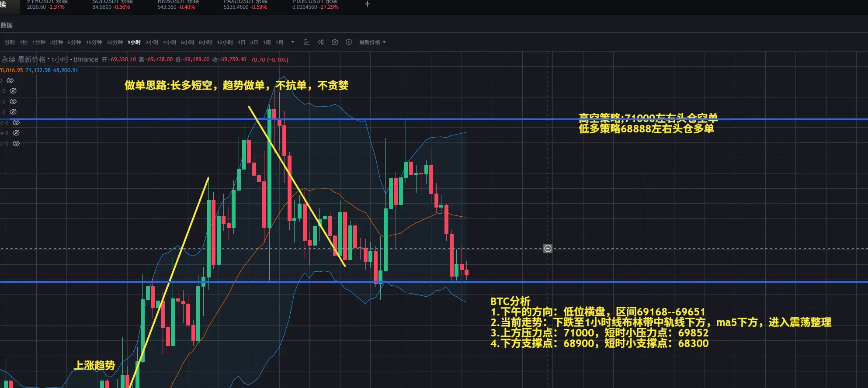The image size is (868, 388).
Task: Click the chart legend title with Binance
Action: pos(49,59)
